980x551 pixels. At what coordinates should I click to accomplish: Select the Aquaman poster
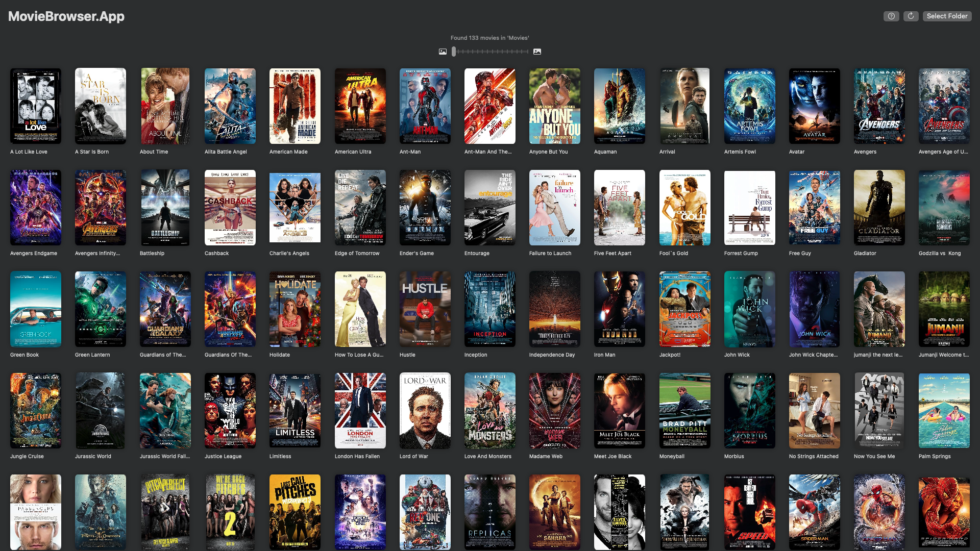click(x=620, y=106)
